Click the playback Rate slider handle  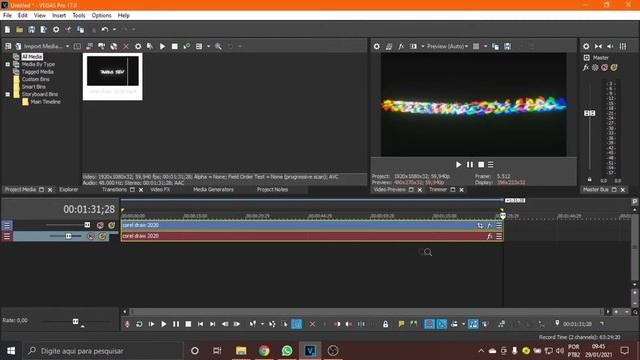pyautogui.click(x=76, y=322)
